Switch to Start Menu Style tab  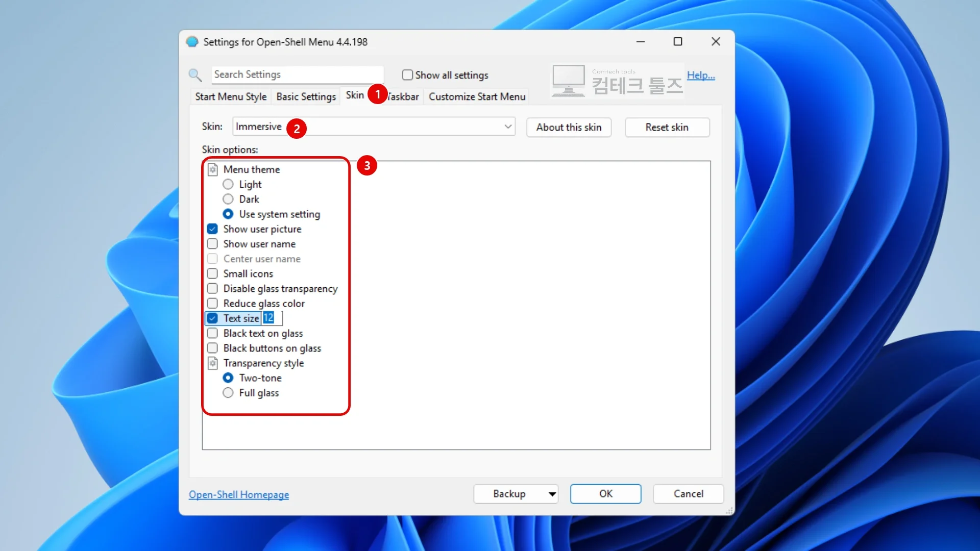tap(231, 96)
